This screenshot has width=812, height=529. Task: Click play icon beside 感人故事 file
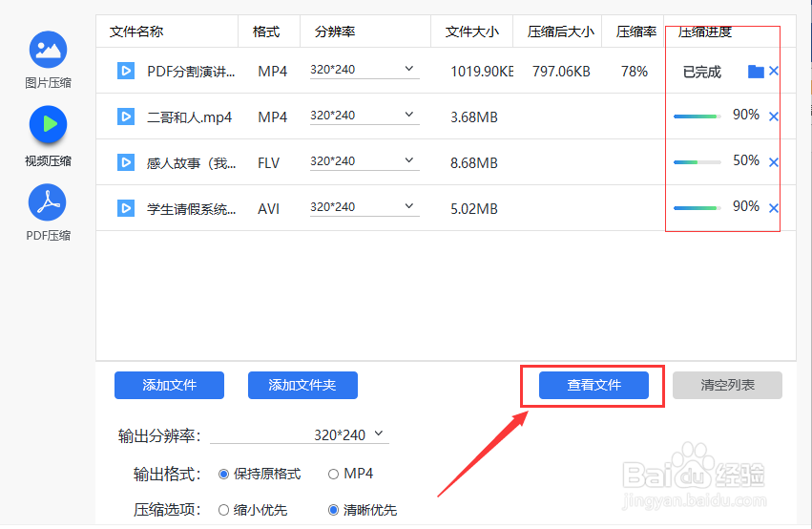(126, 162)
